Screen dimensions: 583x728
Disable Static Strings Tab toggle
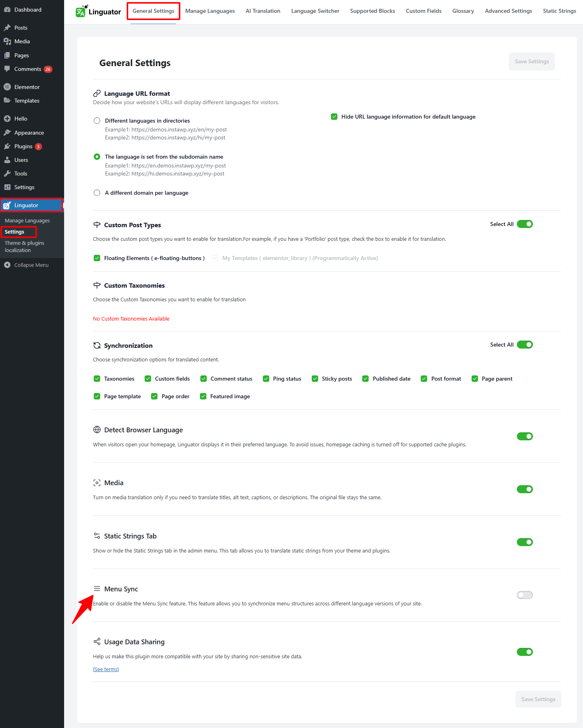[x=525, y=542]
